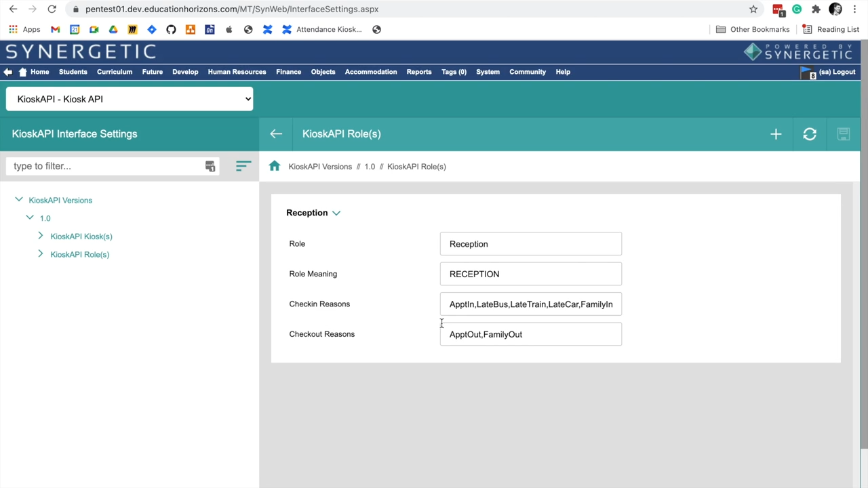Reload the page with browser refresh icon
This screenshot has height=488, width=868.
[x=52, y=9]
